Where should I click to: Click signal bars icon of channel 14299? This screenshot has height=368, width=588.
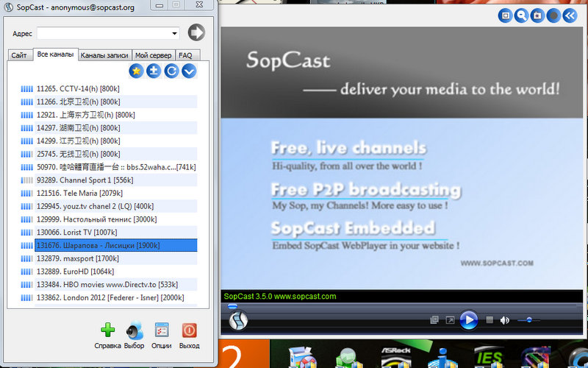[x=26, y=141]
